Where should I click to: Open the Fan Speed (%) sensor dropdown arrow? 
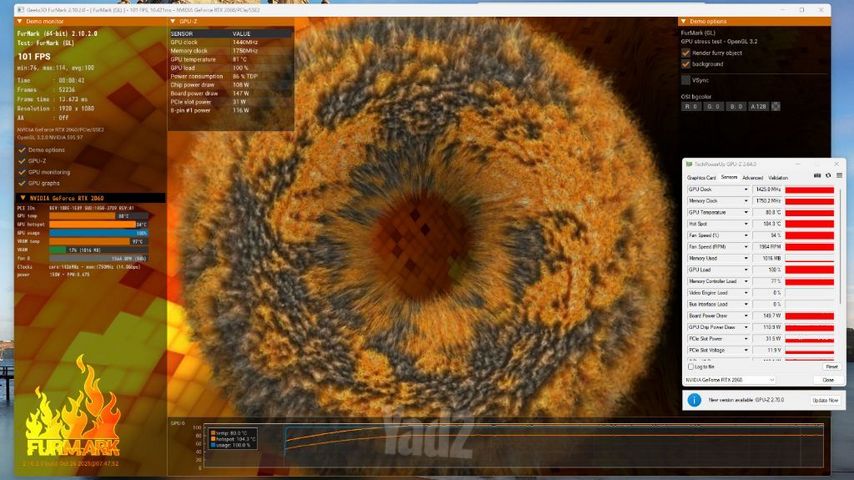pos(746,235)
